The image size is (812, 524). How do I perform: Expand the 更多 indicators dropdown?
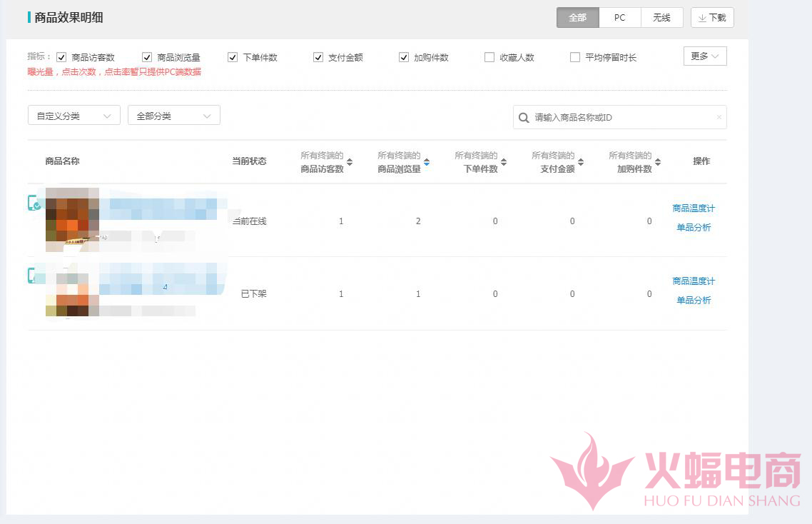tap(704, 56)
